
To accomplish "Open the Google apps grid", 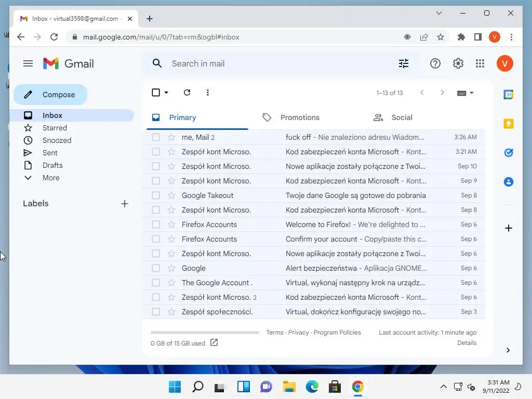I will click(x=480, y=63).
